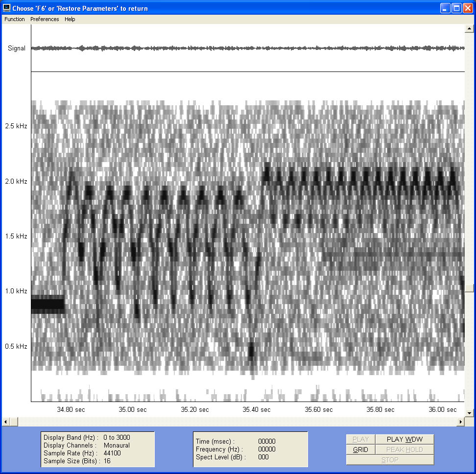
Task: Click the GRID button
Action: [360, 450]
